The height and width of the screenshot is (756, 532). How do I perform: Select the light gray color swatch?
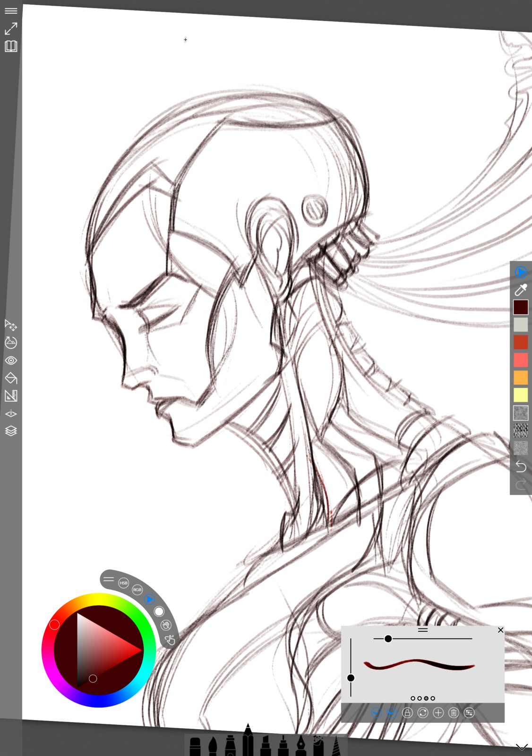pos(521,325)
